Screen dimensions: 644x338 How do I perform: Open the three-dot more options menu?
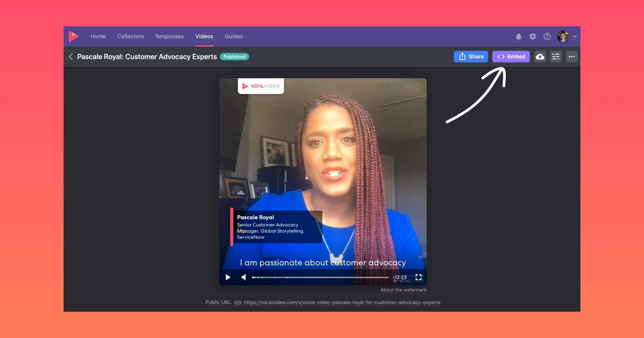pos(572,57)
